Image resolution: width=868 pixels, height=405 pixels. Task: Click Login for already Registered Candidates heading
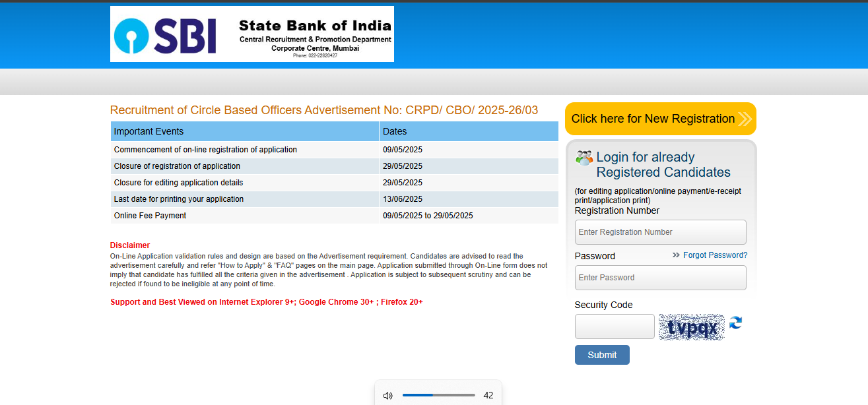pyautogui.click(x=663, y=165)
